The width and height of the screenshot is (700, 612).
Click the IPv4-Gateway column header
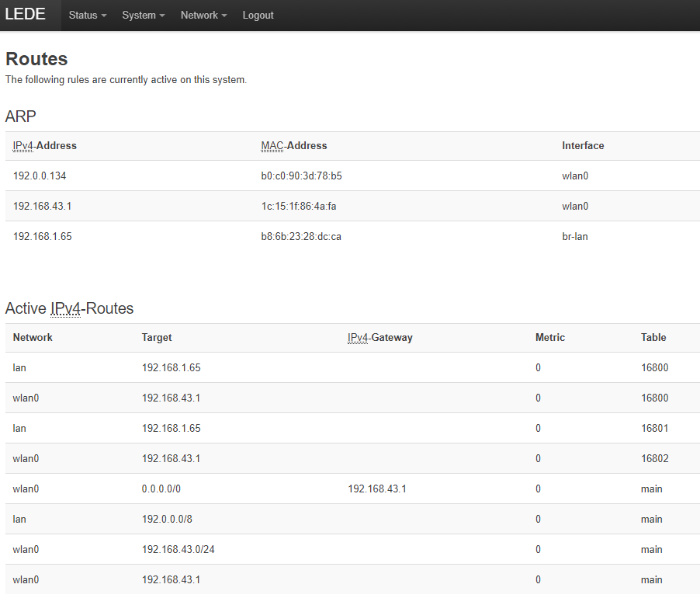click(x=380, y=338)
